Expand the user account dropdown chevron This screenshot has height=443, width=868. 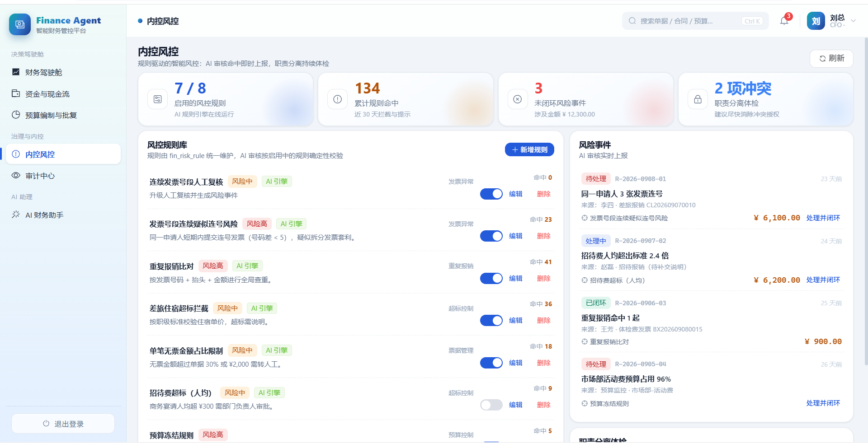(854, 21)
